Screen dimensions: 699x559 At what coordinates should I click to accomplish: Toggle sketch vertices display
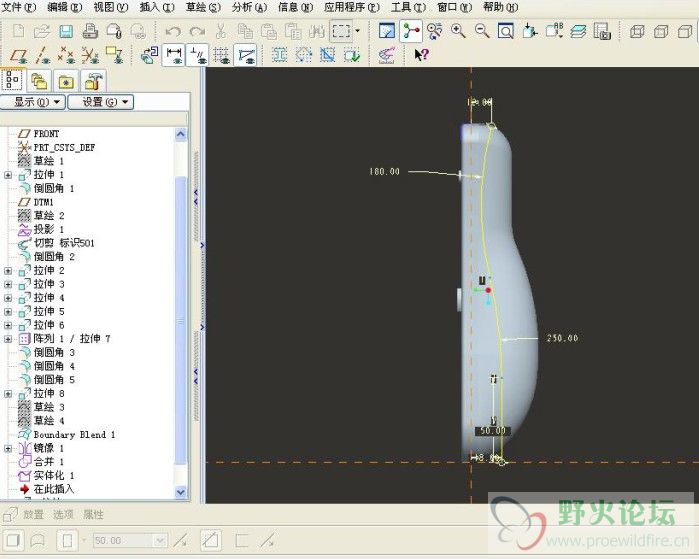(245, 55)
